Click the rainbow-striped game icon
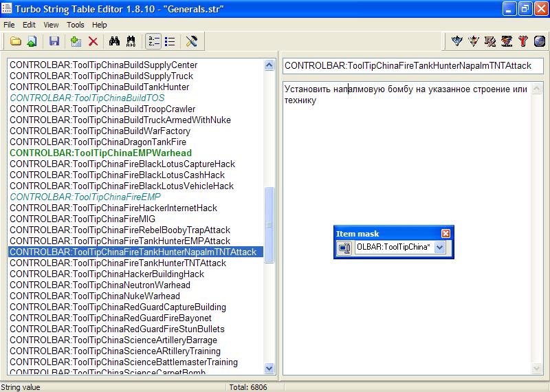The image size is (550, 392). pos(507,41)
